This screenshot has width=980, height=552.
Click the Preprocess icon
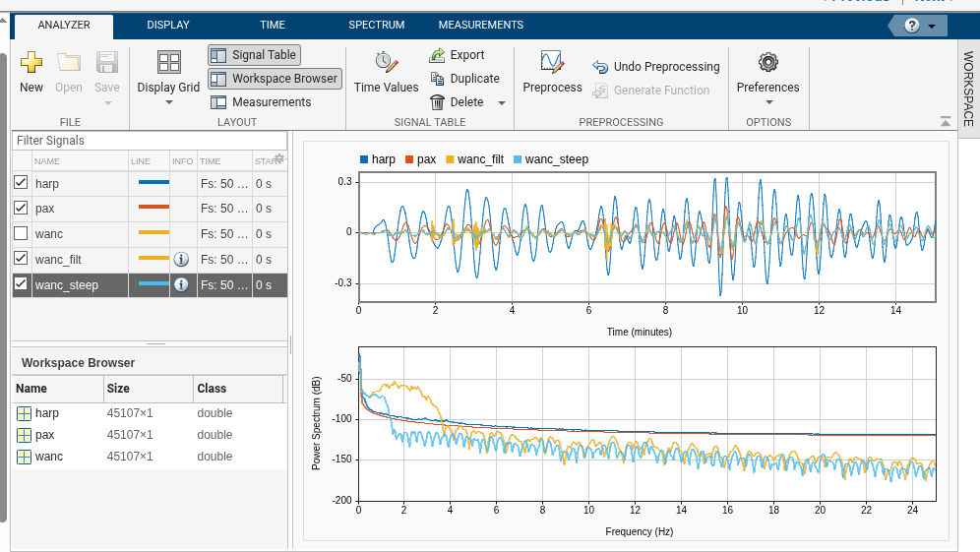552,63
